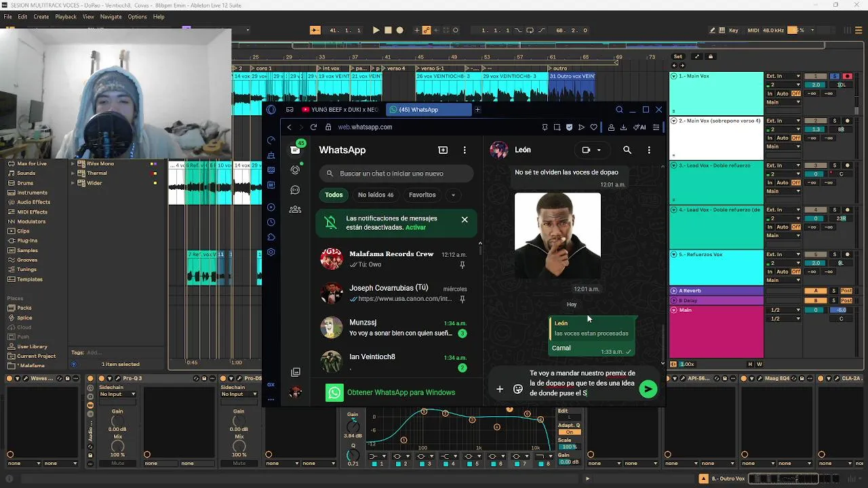Viewport: 868px width, 488px height.
Task: Toggle the Follow playback button in Ableton
Action: pyautogui.click(x=315, y=30)
